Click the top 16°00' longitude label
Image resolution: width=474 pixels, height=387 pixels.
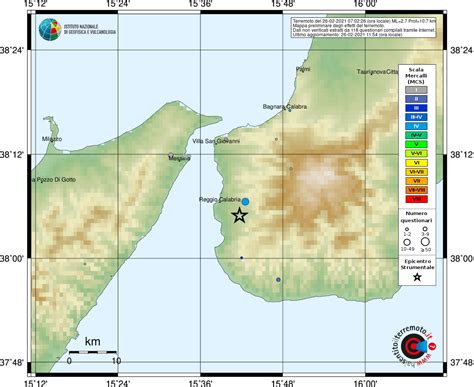(x=365, y=4)
